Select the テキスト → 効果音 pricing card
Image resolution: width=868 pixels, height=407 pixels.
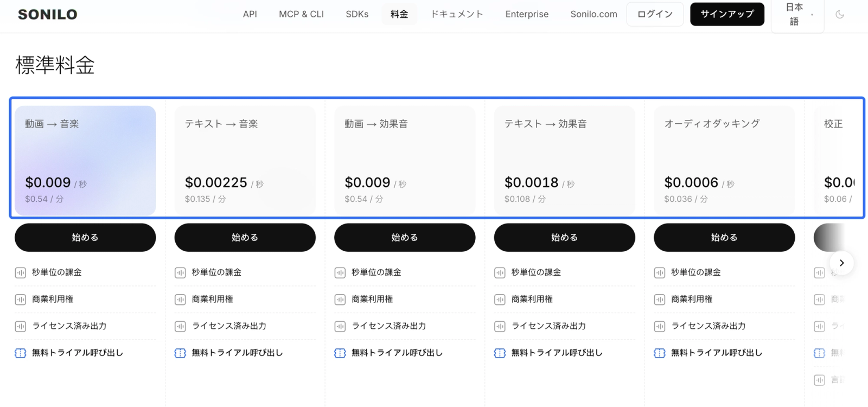coord(565,160)
